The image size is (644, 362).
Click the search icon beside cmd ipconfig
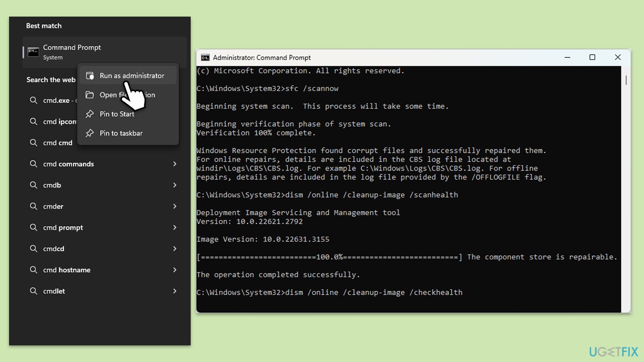tap(34, 121)
